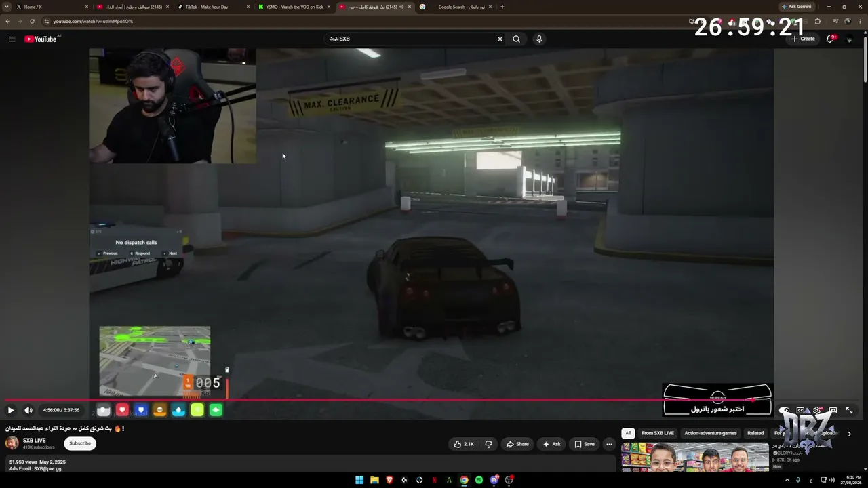Enter fullscreen mode in the player
The image size is (868, 488).
click(850, 410)
